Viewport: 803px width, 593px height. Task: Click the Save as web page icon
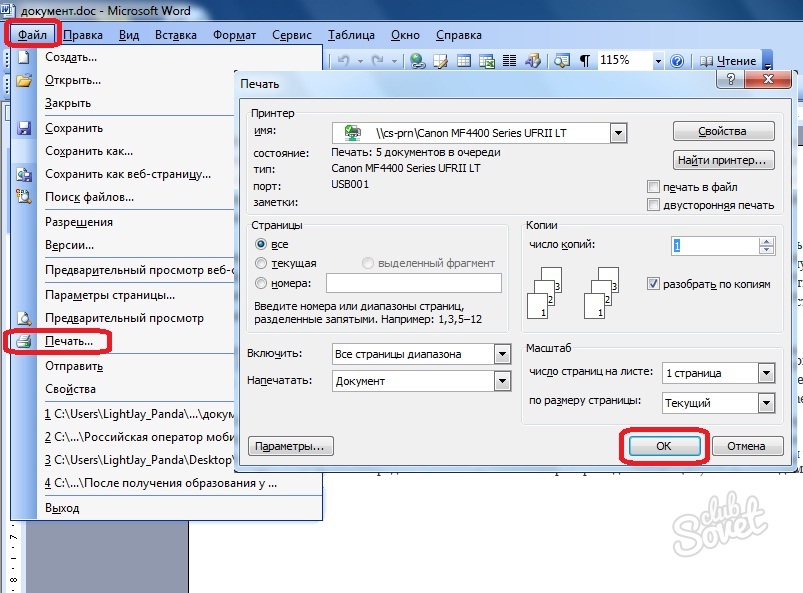coord(24,174)
